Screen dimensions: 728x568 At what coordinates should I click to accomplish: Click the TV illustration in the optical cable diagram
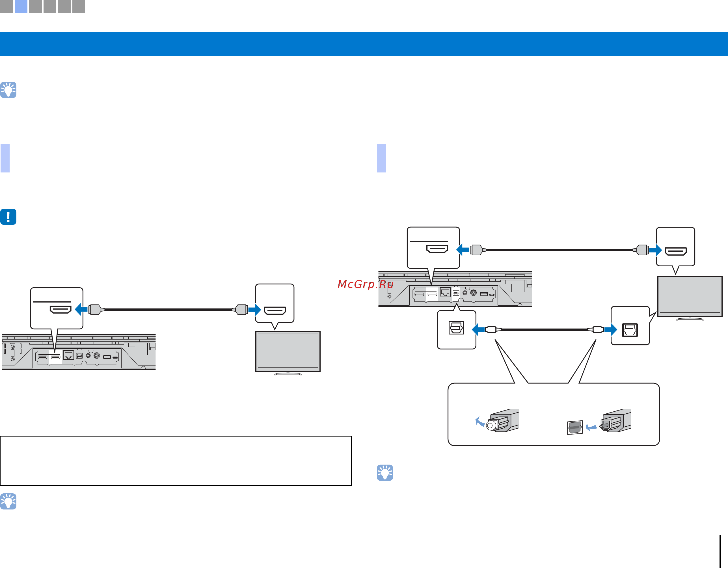(690, 298)
